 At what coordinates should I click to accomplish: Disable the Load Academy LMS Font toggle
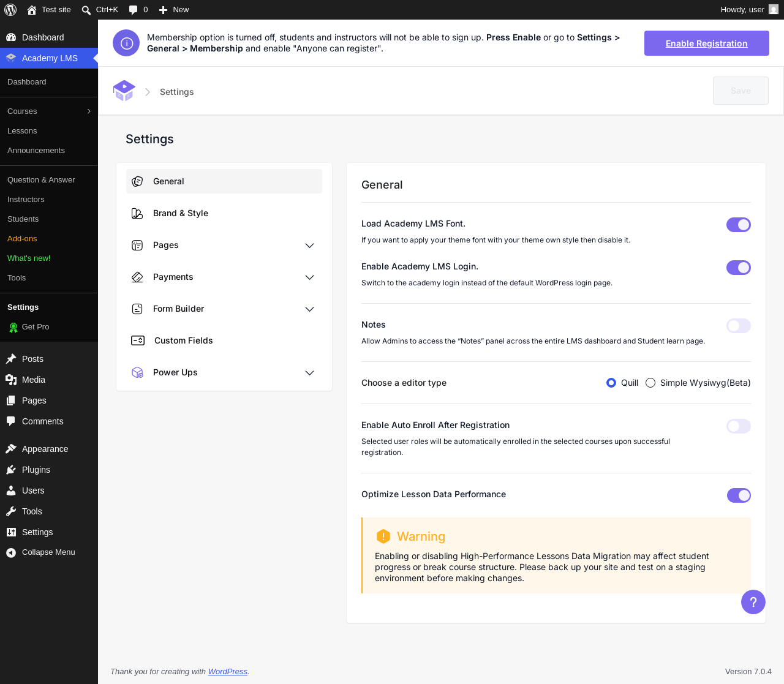point(739,225)
